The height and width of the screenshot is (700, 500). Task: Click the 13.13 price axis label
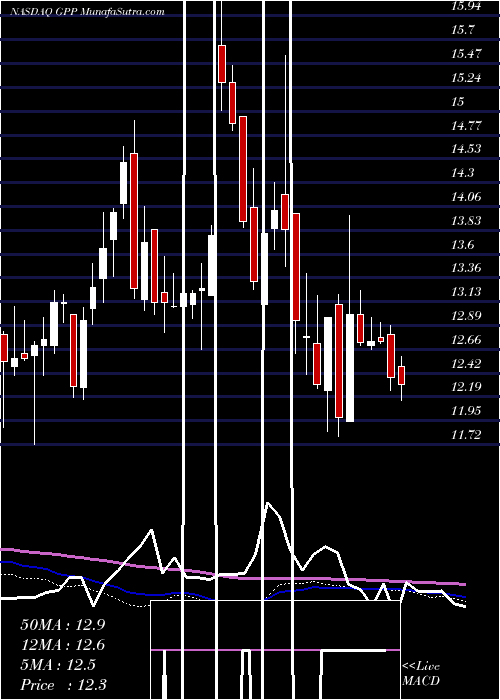[467, 292]
